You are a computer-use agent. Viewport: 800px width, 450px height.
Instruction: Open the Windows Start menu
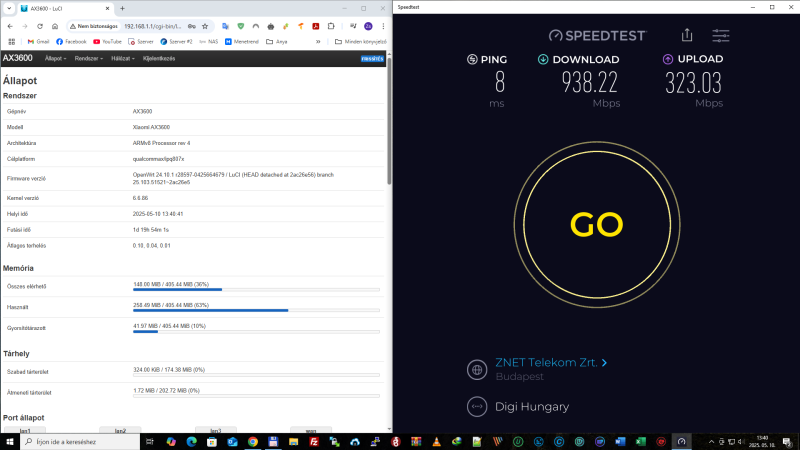click(10, 442)
